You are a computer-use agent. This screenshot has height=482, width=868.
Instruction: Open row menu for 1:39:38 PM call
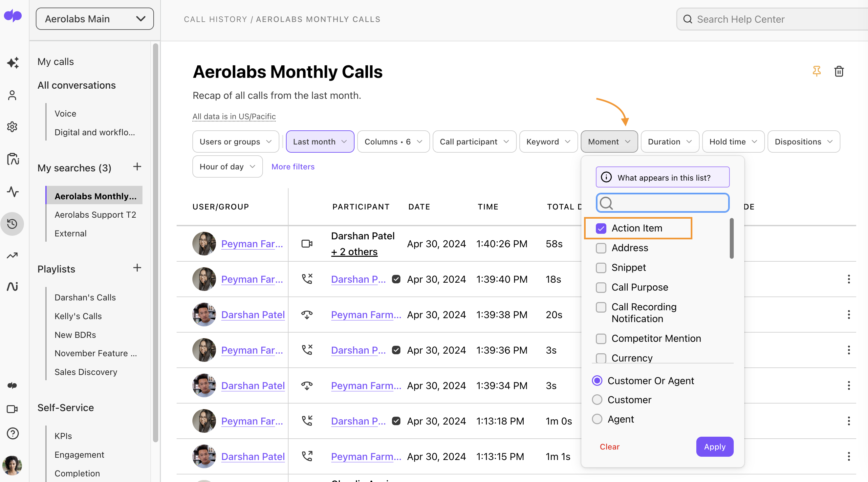[849, 315]
